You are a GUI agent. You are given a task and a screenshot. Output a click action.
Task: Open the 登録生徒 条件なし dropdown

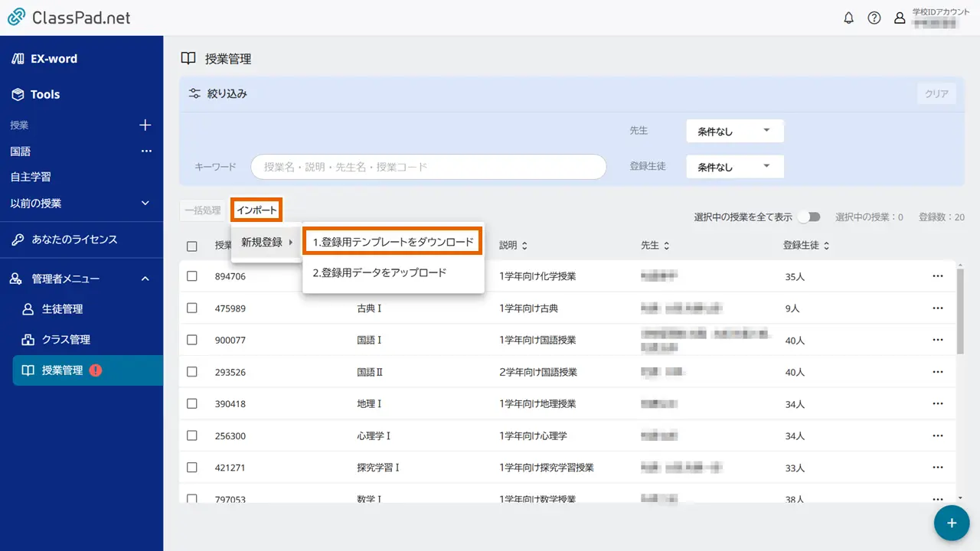point(734,166)
